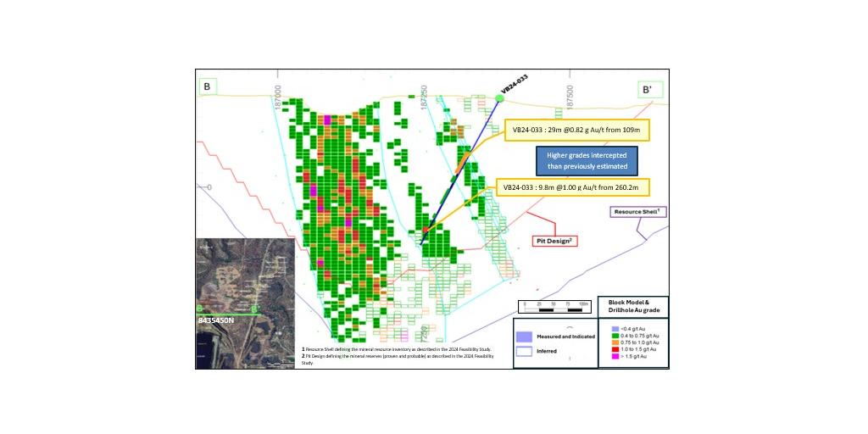868x434 pixels.
Task: Click the Block Model & Drillhole Au grade title
Action: 634,306
